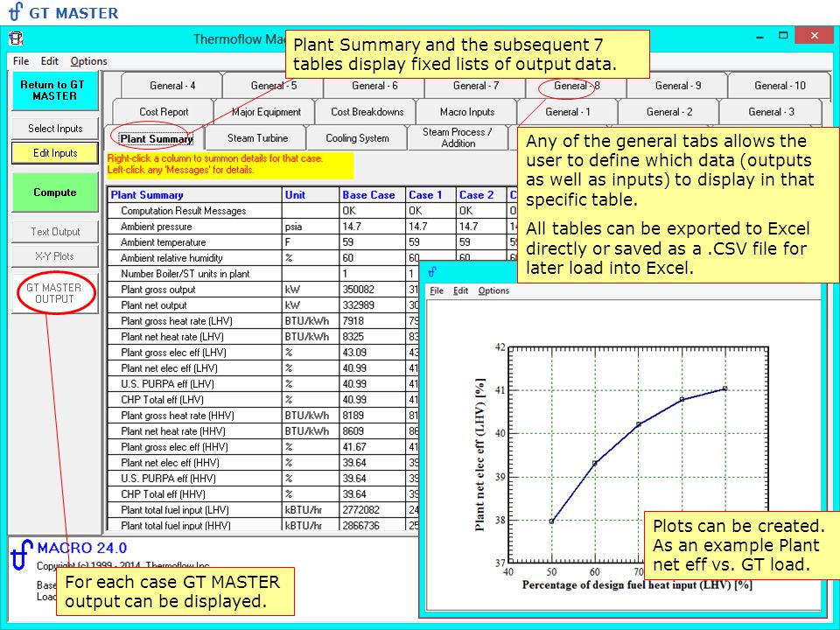Switch to the General - 8 tab
The height and width of the screenshot is (630, 840).
(577, 86)
